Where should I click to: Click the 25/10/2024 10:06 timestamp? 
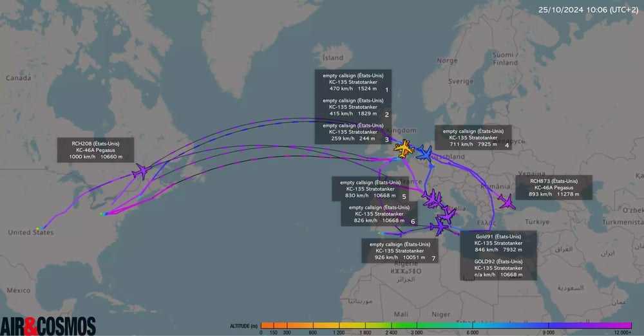coord(588,10)
